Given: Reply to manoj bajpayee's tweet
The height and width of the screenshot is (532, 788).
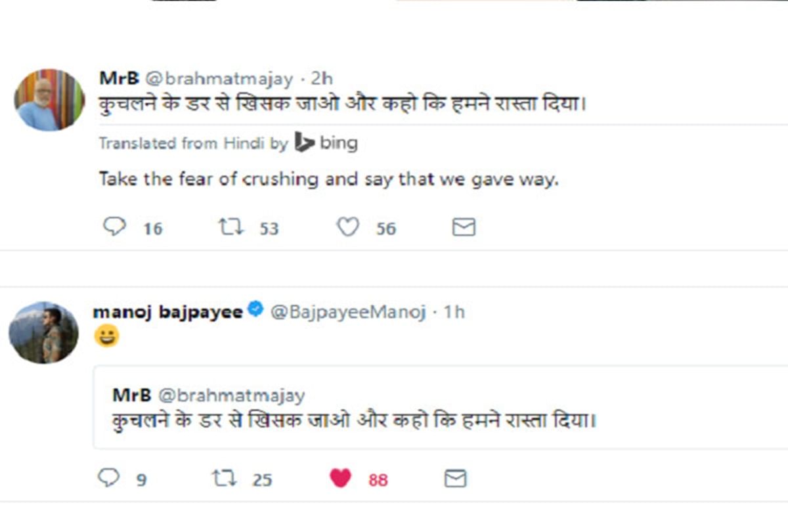Looking at the screenshot, I should pos(109,477).
